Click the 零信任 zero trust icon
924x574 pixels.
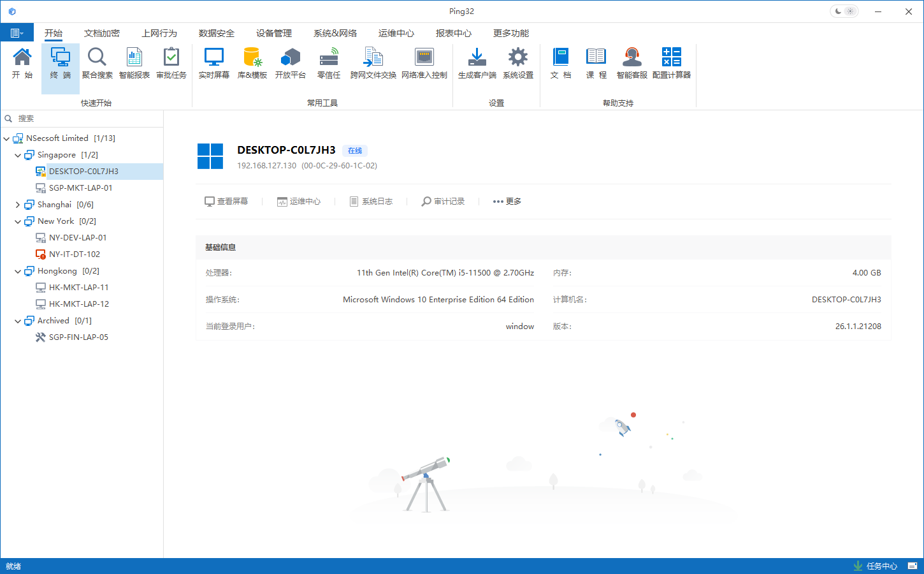pos(329,63)
